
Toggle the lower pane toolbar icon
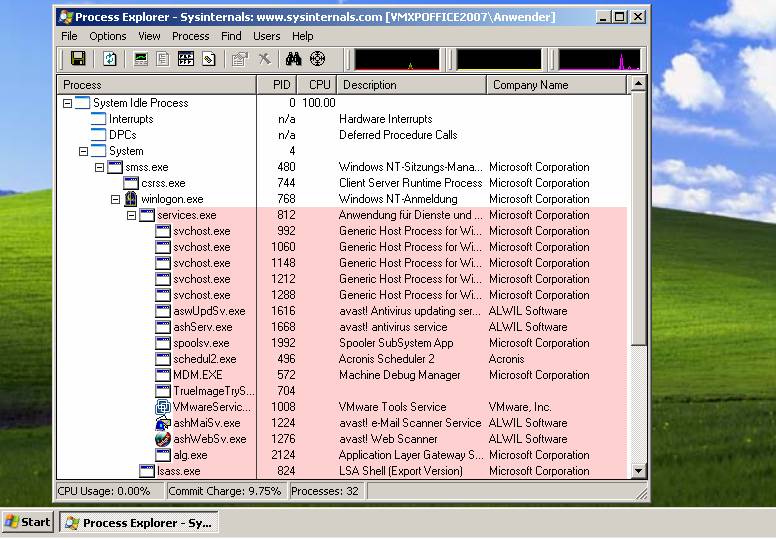pyautogui.click(x=186, y=59)
